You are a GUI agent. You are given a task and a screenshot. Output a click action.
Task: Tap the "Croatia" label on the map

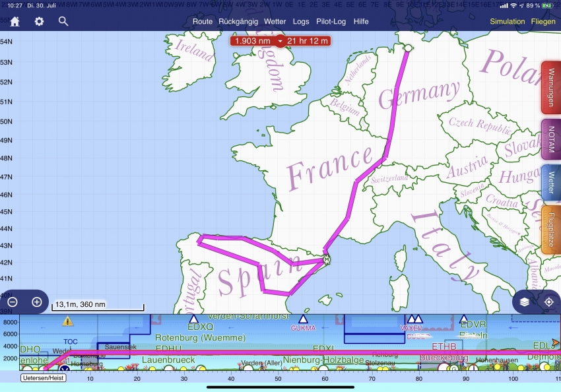click(502, 201)
